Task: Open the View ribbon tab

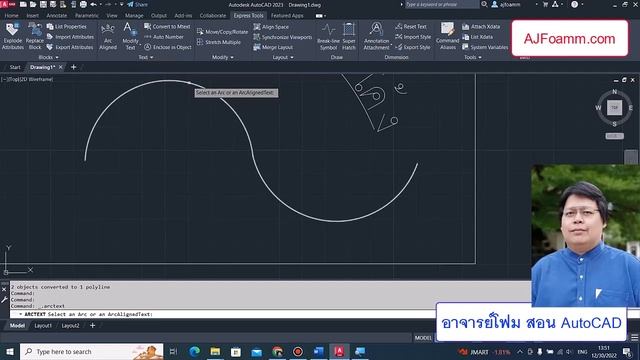Action: tap(112, 16)
